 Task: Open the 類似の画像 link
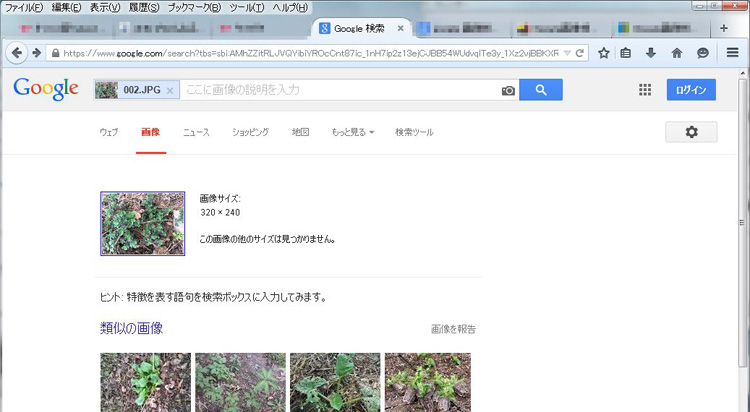(x=132, y=328)
